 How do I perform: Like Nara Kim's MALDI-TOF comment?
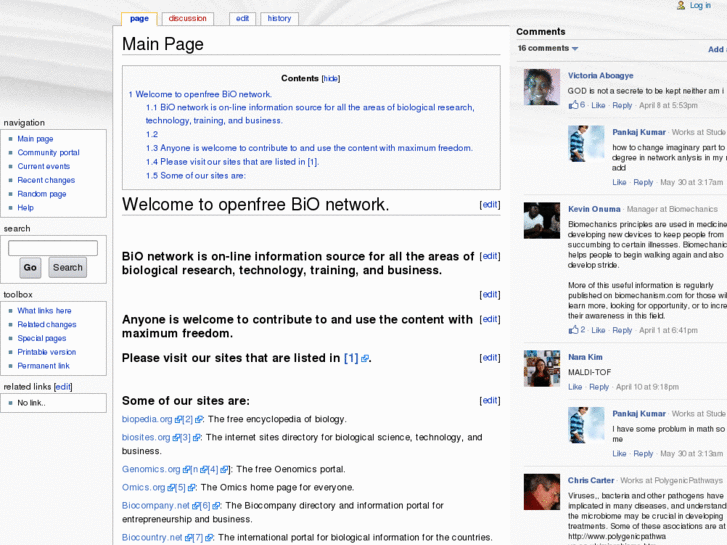pos(575,387)
